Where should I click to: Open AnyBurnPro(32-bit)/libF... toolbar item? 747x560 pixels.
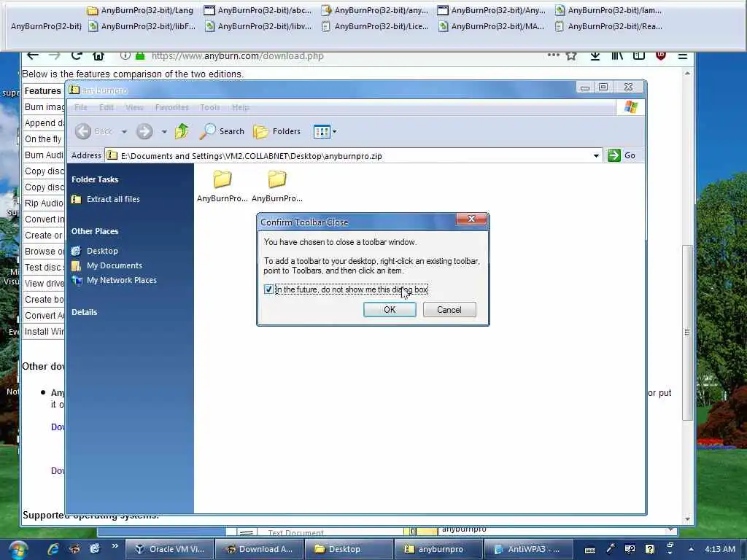[x=142, y=26]
